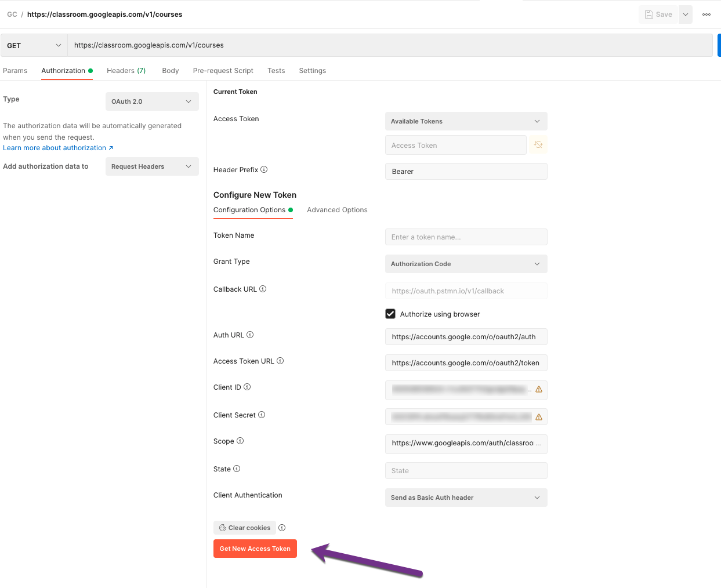Viewport: 721px width, 588px height.
Task: Select the Authorization tab
Action: coord(67,71)
